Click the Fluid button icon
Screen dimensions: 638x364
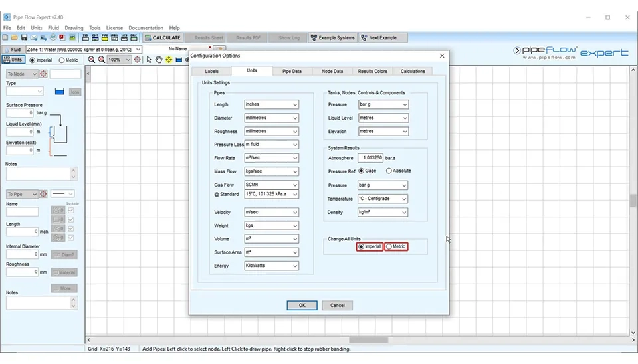pos(12,50)
